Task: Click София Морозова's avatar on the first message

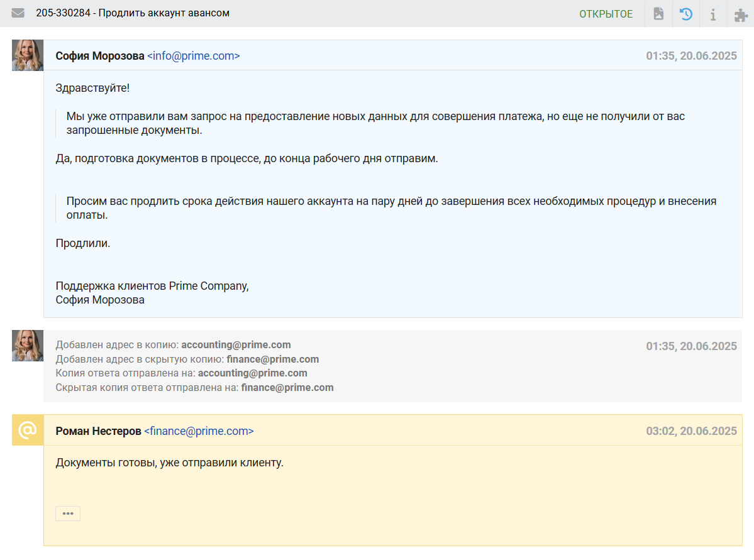Action: pos(28,55)
